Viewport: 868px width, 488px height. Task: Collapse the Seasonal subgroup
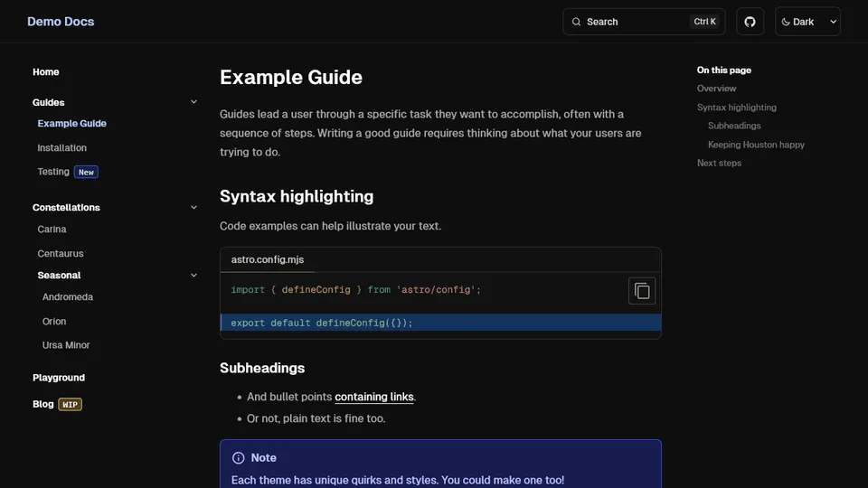tap(193, 275)
